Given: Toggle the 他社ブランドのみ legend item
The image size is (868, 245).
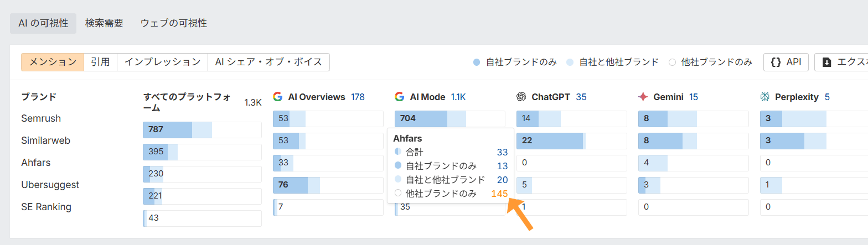Looking at the screenshot, I should pos(710,62).
